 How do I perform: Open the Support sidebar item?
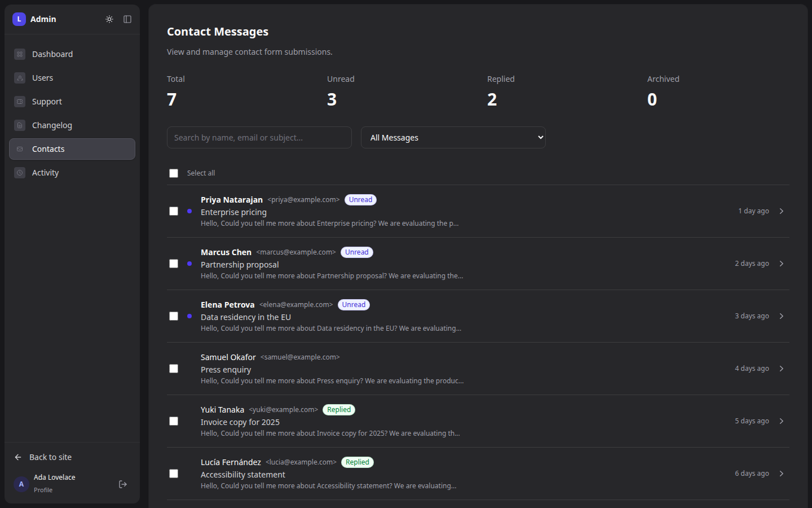click(x=72, y=102)
